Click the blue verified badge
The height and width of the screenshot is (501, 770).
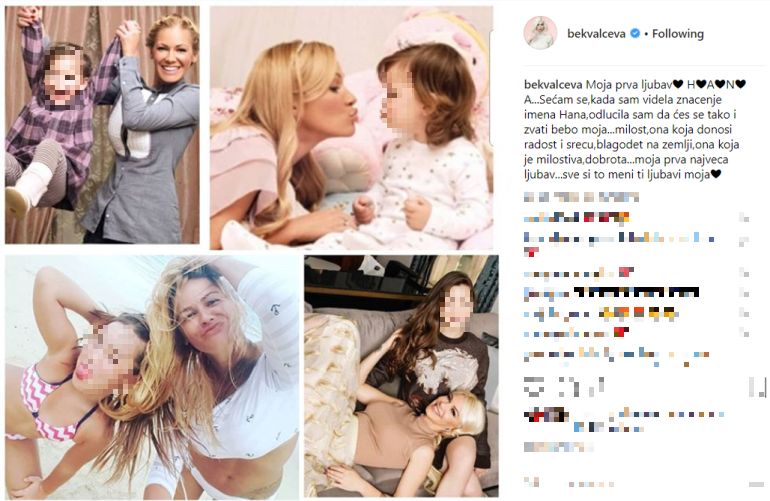tap(634, 33)
